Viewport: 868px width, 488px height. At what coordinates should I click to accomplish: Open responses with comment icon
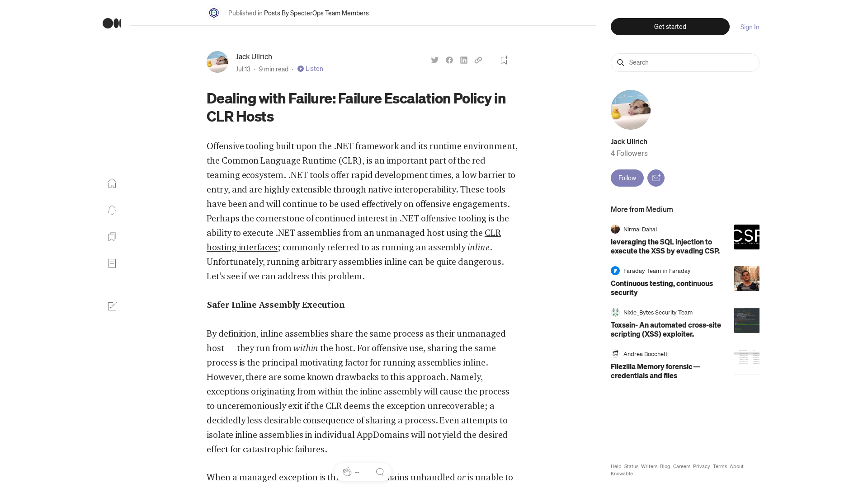click(x=380, y=472)
